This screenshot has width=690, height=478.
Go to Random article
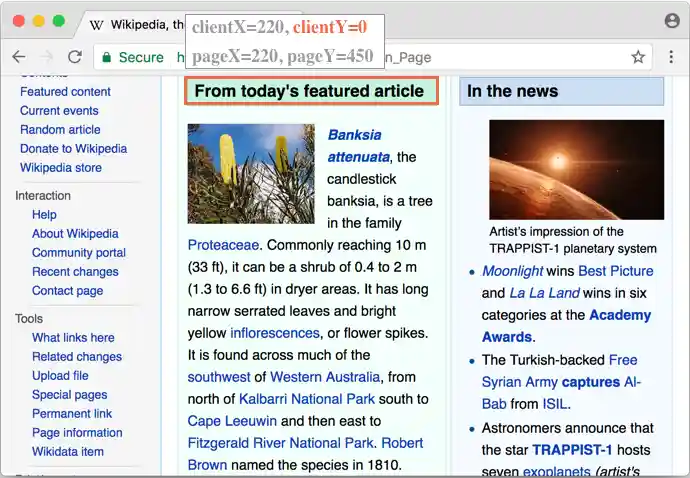pyautogui.click(x=60, y=130)
